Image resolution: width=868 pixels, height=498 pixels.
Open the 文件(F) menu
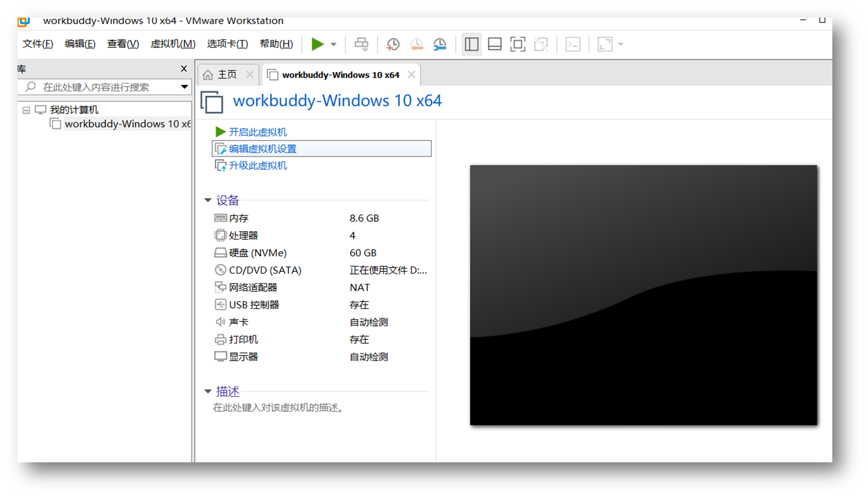(x=38, y=44)
